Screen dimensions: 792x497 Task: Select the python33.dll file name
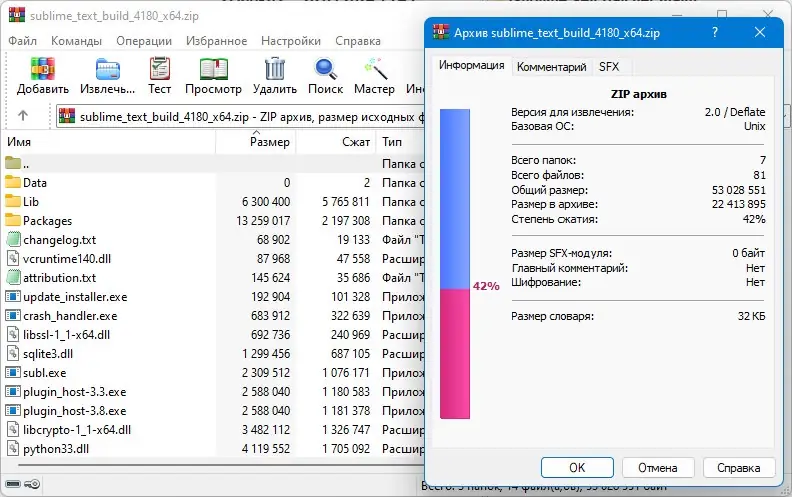(x=56, y=449)
